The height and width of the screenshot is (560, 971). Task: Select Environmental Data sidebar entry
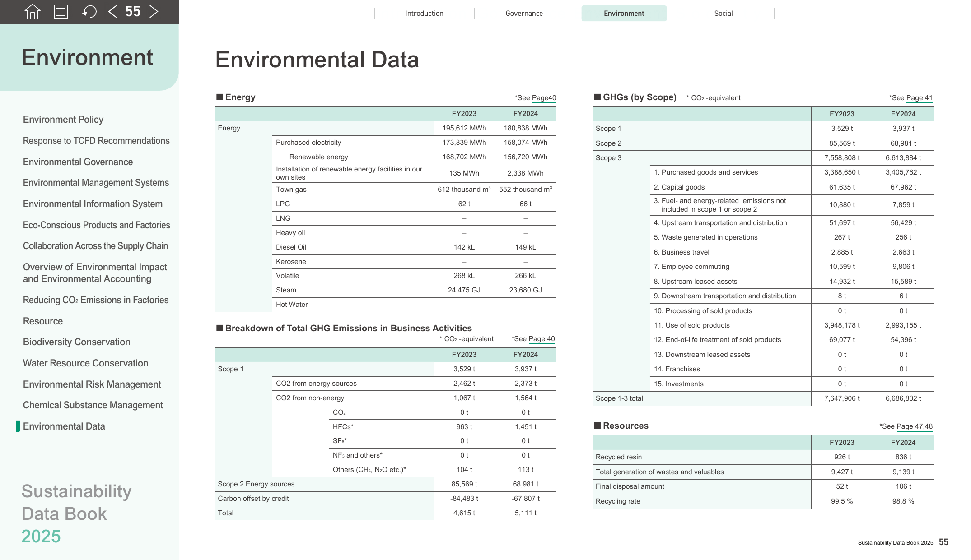[x=64, y=426]
